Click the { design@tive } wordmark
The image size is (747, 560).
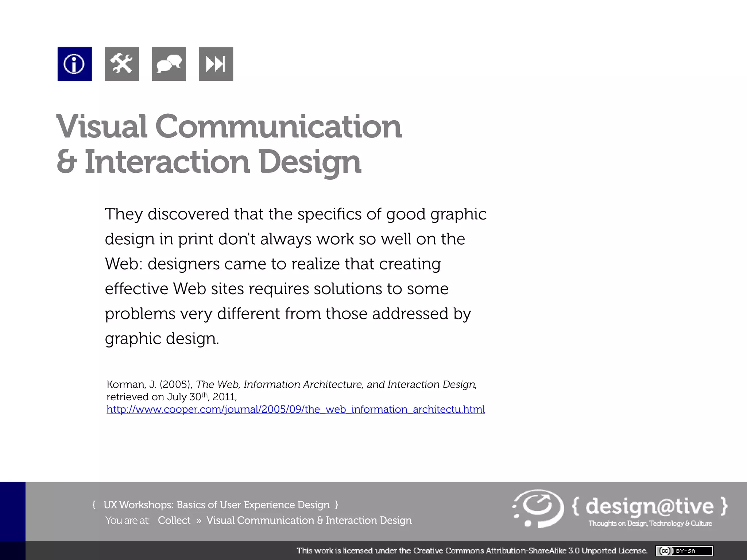[x=649, y=506]
